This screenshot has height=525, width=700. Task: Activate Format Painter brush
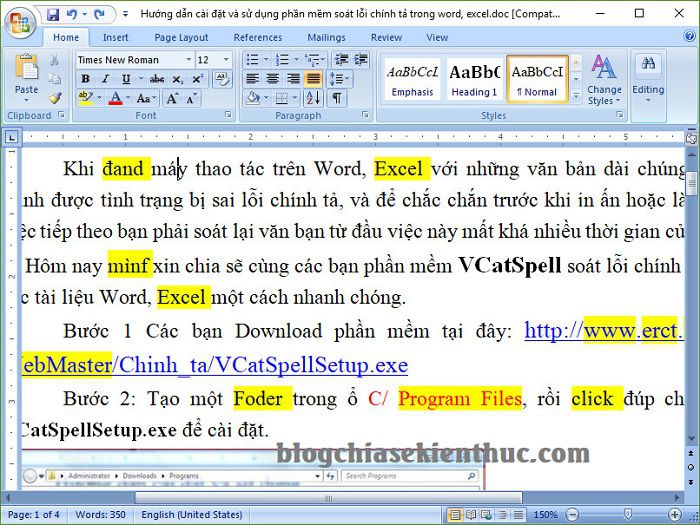click(54, 98)
